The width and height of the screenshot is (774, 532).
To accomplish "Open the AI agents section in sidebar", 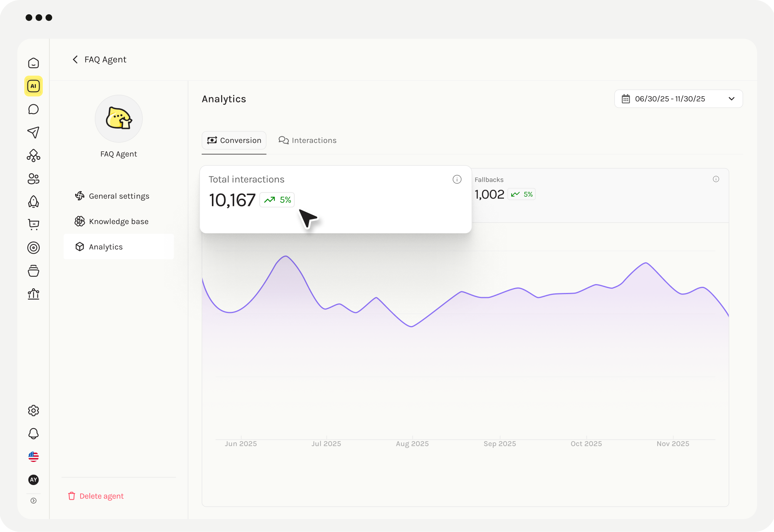I will (34, 86).
